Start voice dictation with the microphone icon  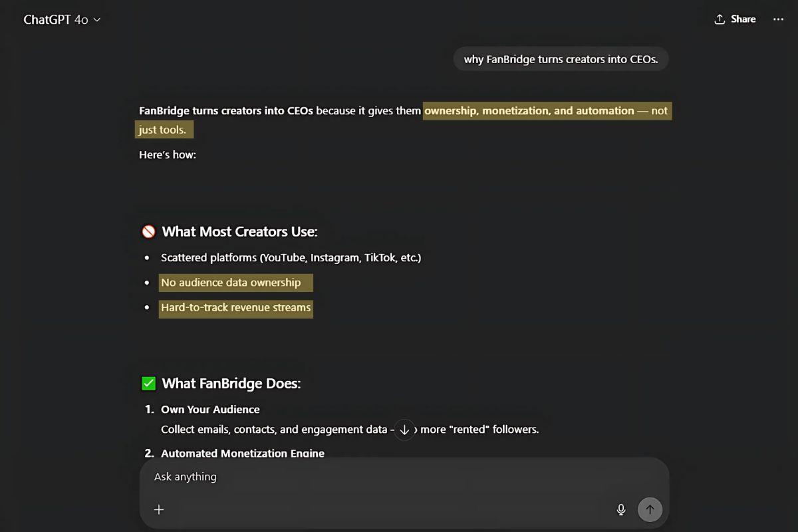(621, 509)
